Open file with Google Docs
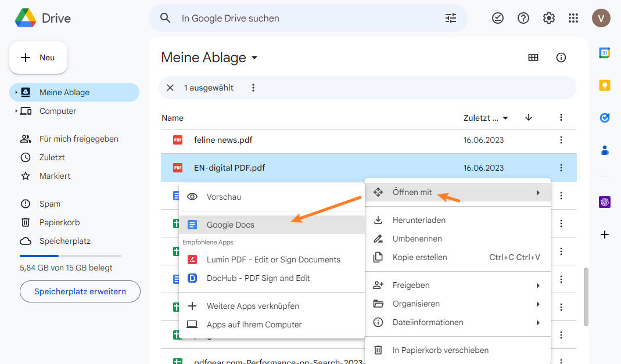 tap(272, 225)
